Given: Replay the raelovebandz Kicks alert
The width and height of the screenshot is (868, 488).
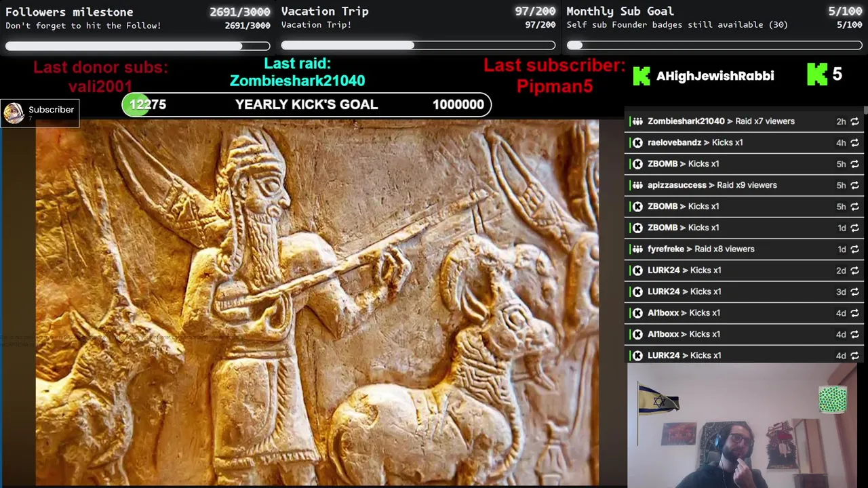Looking at the screenshot, I should tap(854, 143).
